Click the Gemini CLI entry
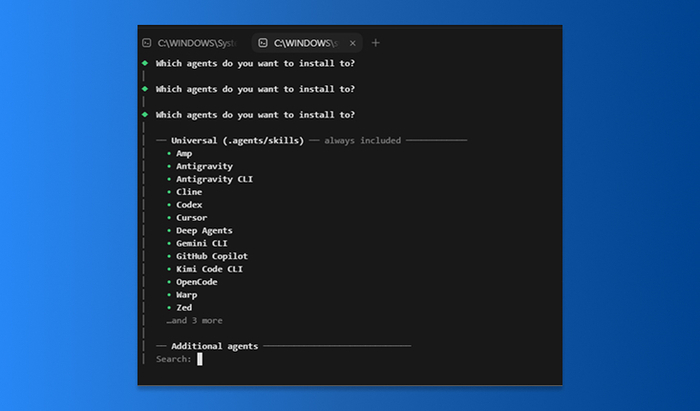Image resolution: width=700 pixels, height=411 pixels. 201,244
